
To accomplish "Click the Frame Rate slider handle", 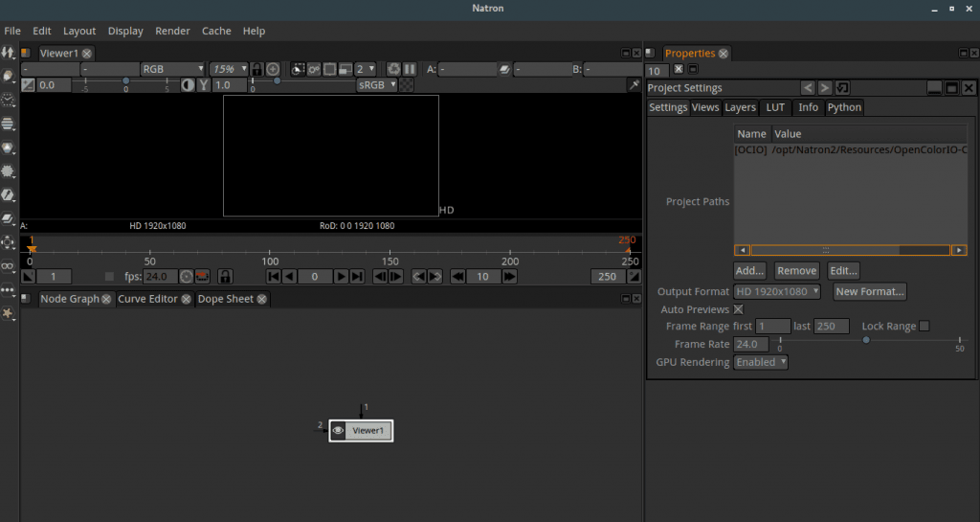I will tap(866, 339).
